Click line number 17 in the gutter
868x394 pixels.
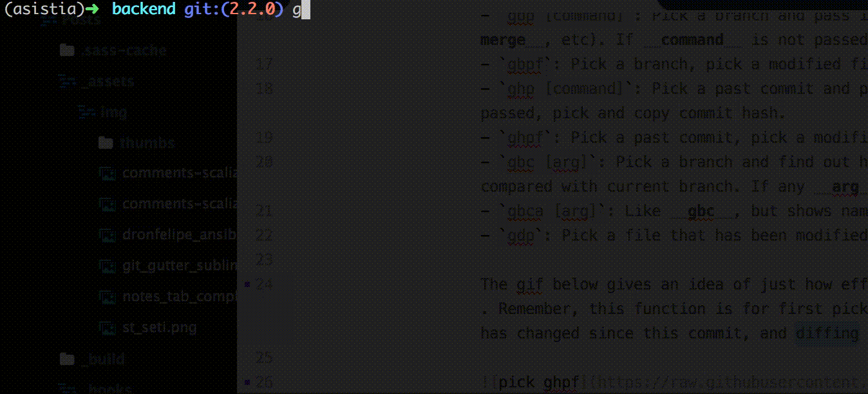[263, 64]
